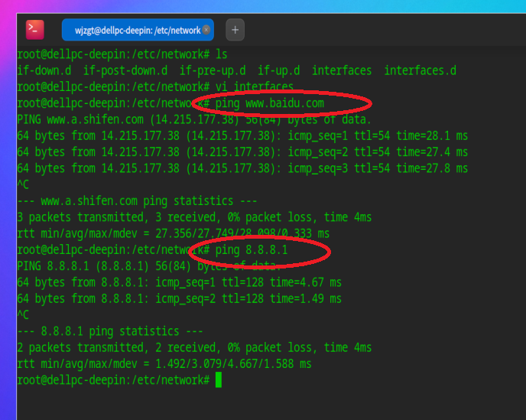The height and width of the screenshot is (420, 526).
Task: Click 'if-pre-up.d' directory name
Action: [213, 71]
